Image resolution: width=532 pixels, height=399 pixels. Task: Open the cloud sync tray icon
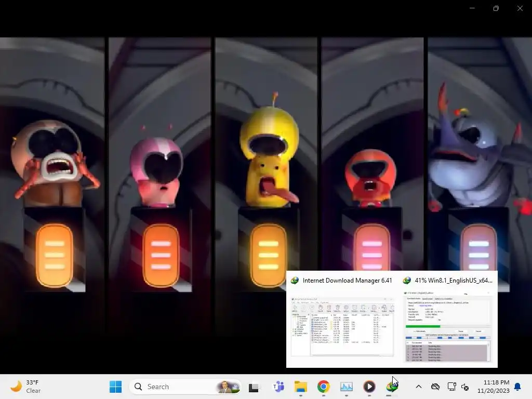[435, 387]
